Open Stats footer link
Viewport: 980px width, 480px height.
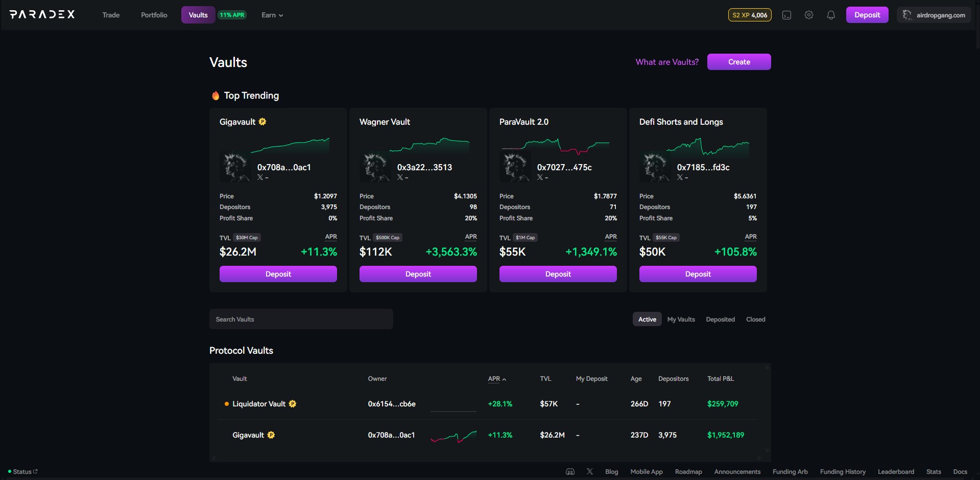click(934, 472)
